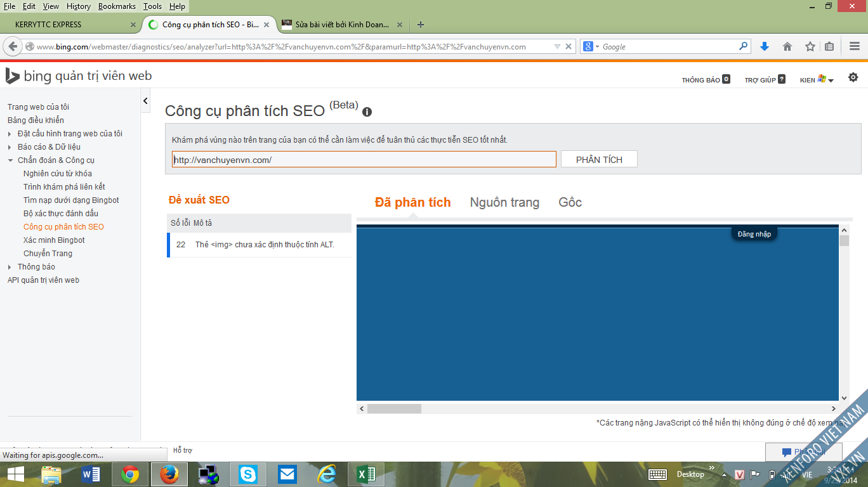Screen dimensions: 868x487
Task: Collapse the left sidebar with the chevron
Action: pos(145,101)
